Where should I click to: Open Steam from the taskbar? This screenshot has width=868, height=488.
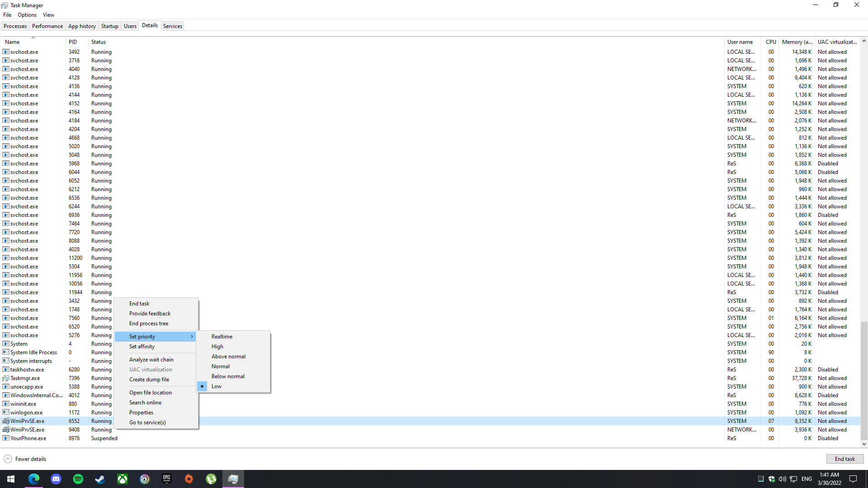tap(100, 479)
